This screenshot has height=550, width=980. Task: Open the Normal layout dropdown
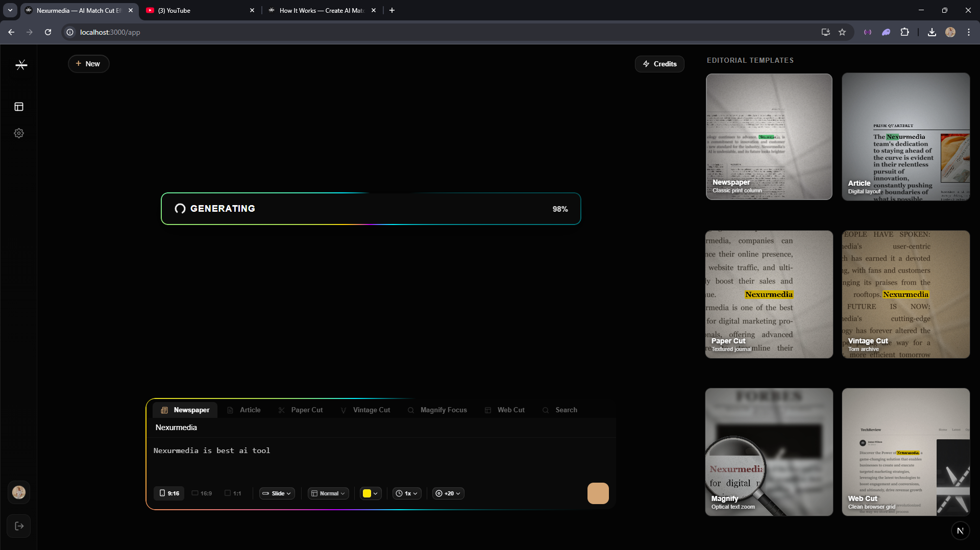point(328,493)
